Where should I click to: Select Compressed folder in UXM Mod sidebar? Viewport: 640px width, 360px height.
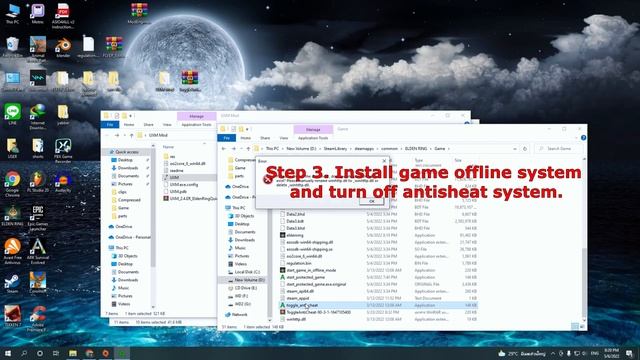[x=126, y=200]
